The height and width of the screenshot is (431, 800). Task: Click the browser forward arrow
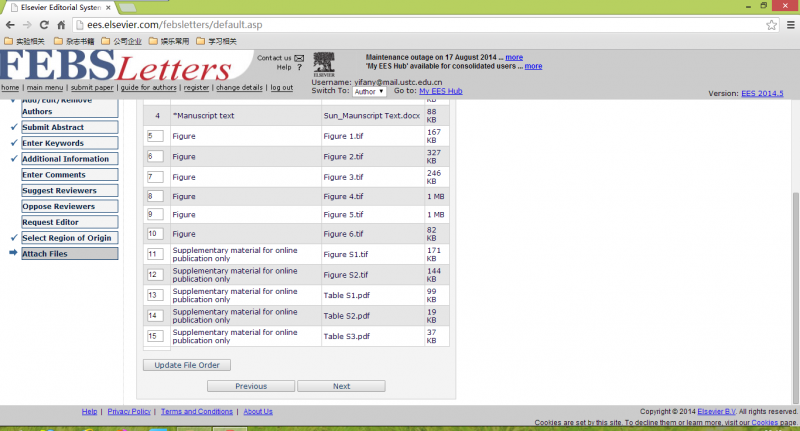click(x=27, y=24)
